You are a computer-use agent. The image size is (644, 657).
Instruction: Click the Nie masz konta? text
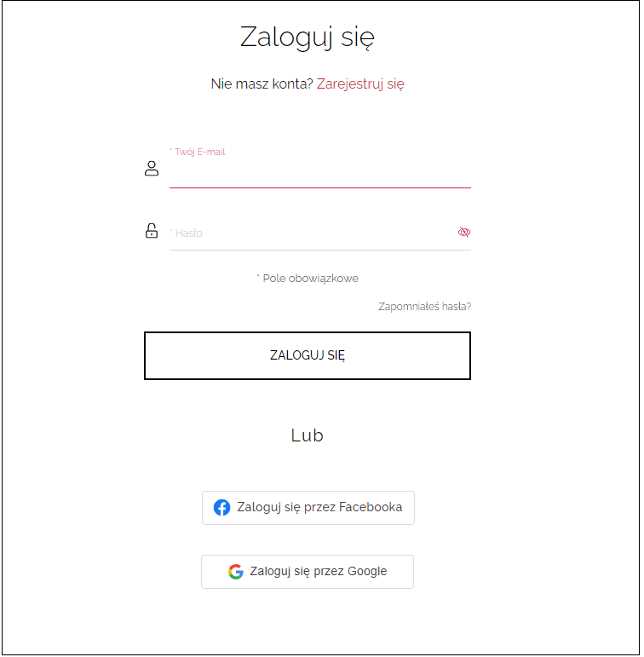point(262,84)
